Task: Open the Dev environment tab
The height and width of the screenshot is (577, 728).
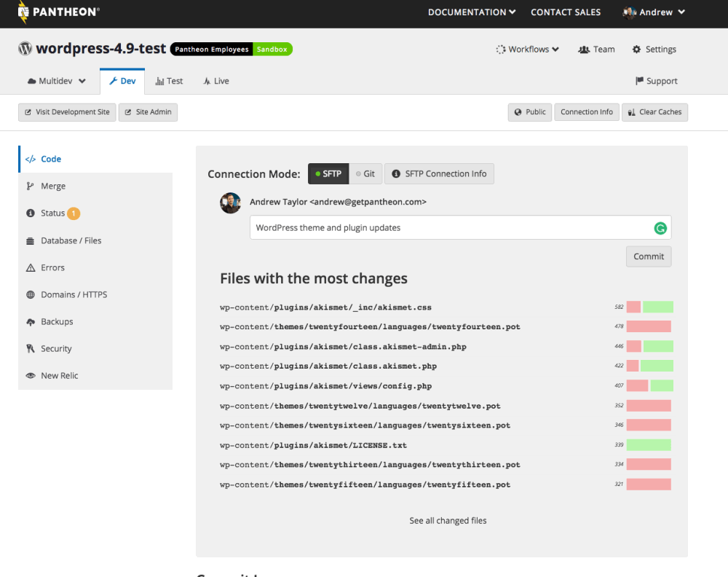Action: pyautogui.click(x=122, y=81)
